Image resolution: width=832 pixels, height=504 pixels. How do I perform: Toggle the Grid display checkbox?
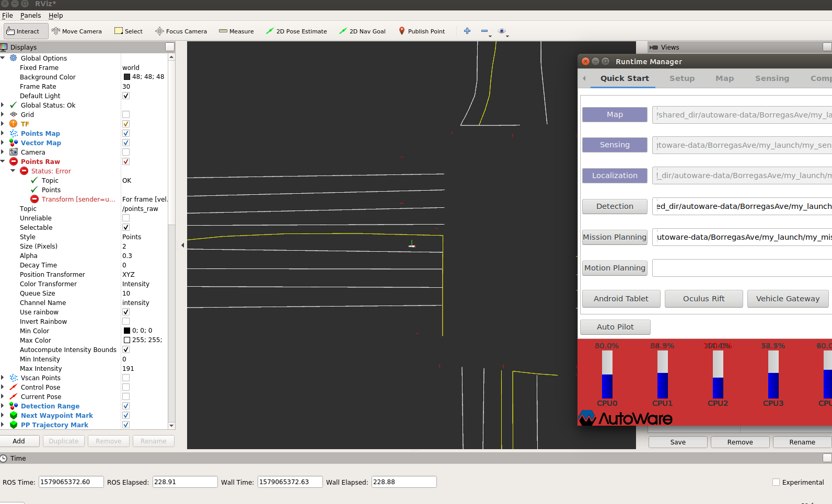coord(126,114)
